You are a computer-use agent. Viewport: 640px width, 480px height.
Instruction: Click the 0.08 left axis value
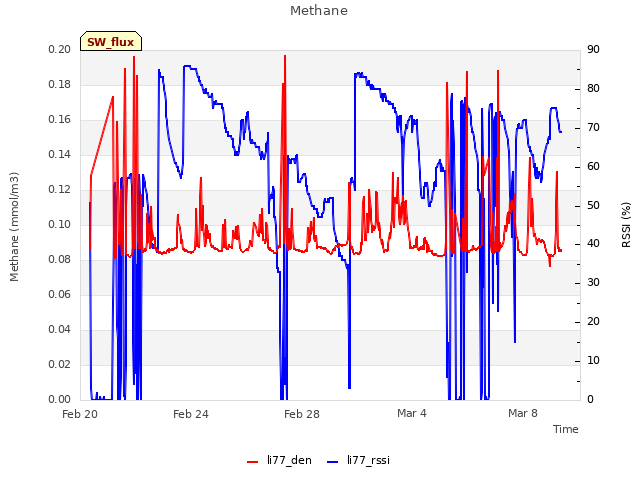(x=60, y=260)
